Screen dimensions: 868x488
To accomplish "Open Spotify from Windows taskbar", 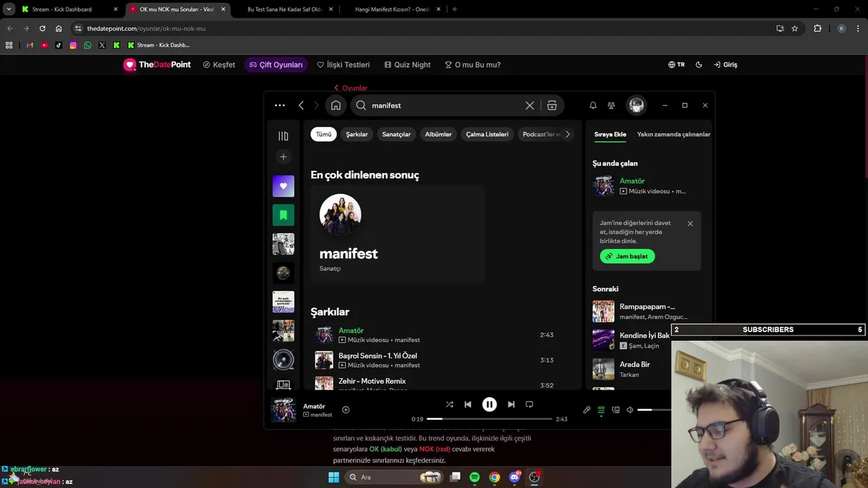I will 474,477.
